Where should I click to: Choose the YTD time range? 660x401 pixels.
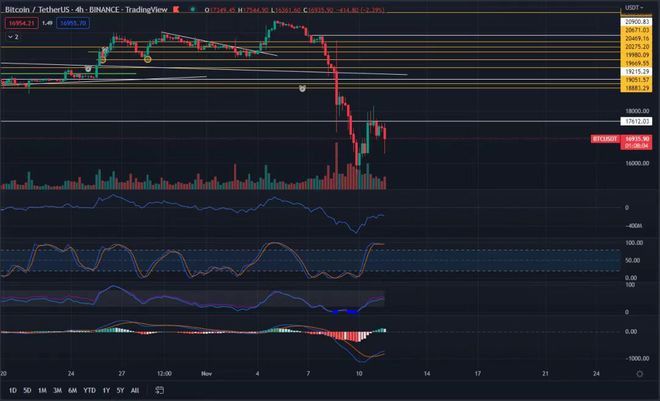[x=89, y=390]
